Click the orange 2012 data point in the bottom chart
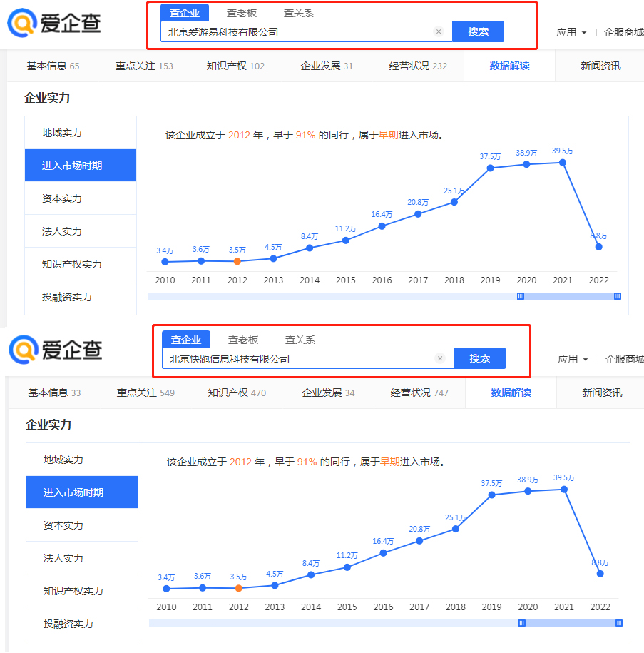644x653 pixels. (x=238, y=589)
